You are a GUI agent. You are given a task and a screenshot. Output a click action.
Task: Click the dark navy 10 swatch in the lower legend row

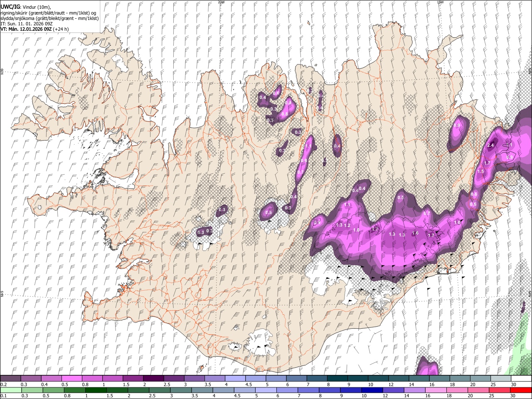[x=371, y=390]
